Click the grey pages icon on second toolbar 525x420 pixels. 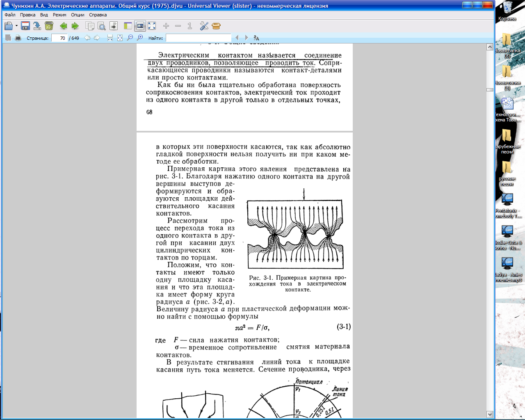tap(8, 38)
